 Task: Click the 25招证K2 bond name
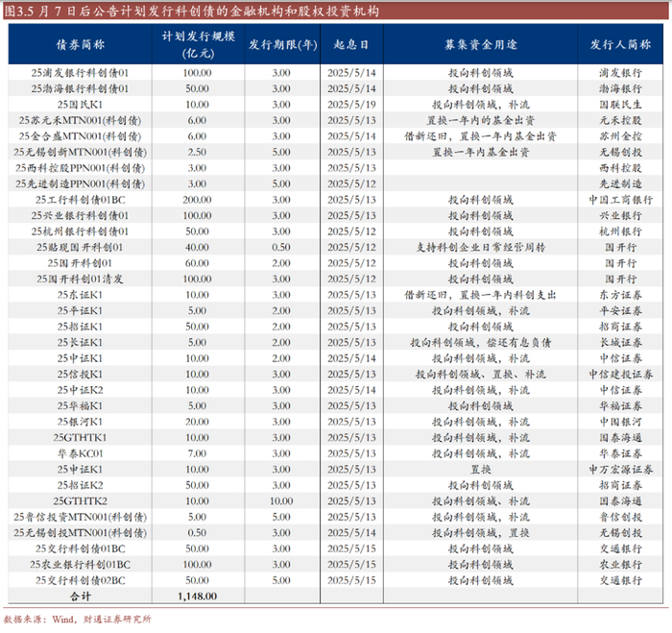80,485
